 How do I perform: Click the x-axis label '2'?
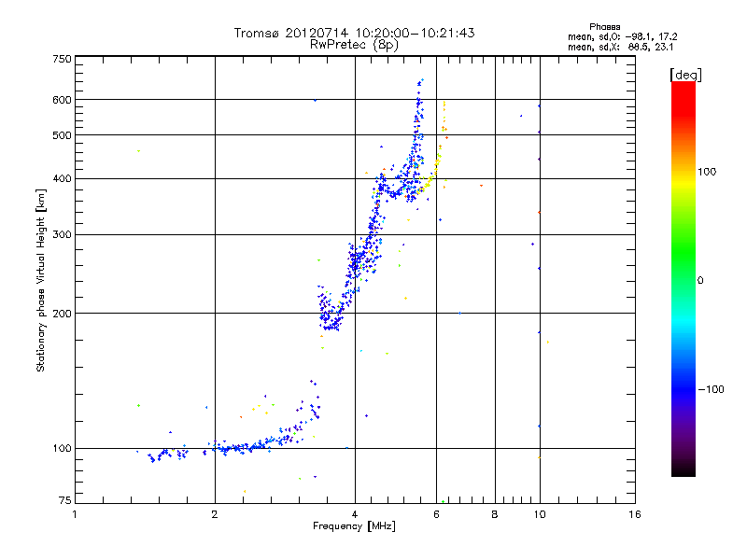click(215, 514)
